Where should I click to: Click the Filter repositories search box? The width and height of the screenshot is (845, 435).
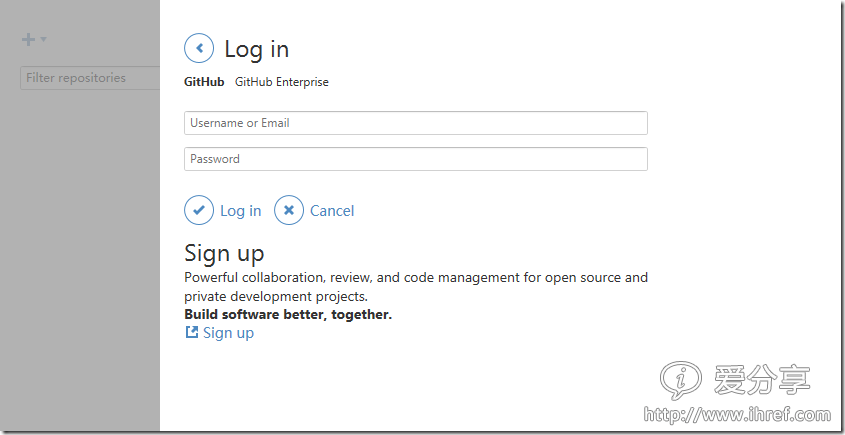91,78
